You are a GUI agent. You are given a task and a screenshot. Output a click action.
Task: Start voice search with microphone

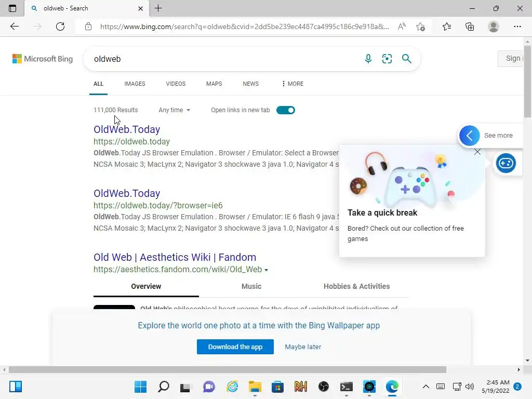[368, 59]
